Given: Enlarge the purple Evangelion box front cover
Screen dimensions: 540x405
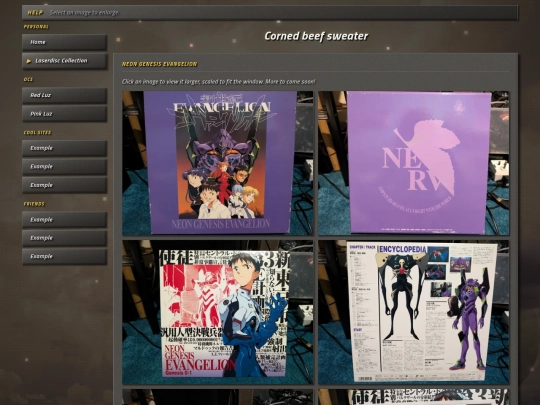Looking at the screenshot, I should coord(218,163).
